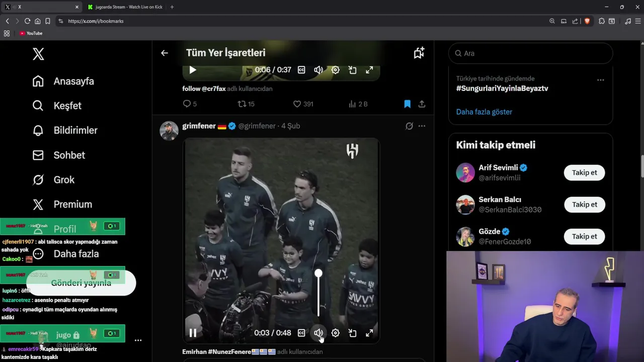Click the Ara search field

click(x=530, y=53)
